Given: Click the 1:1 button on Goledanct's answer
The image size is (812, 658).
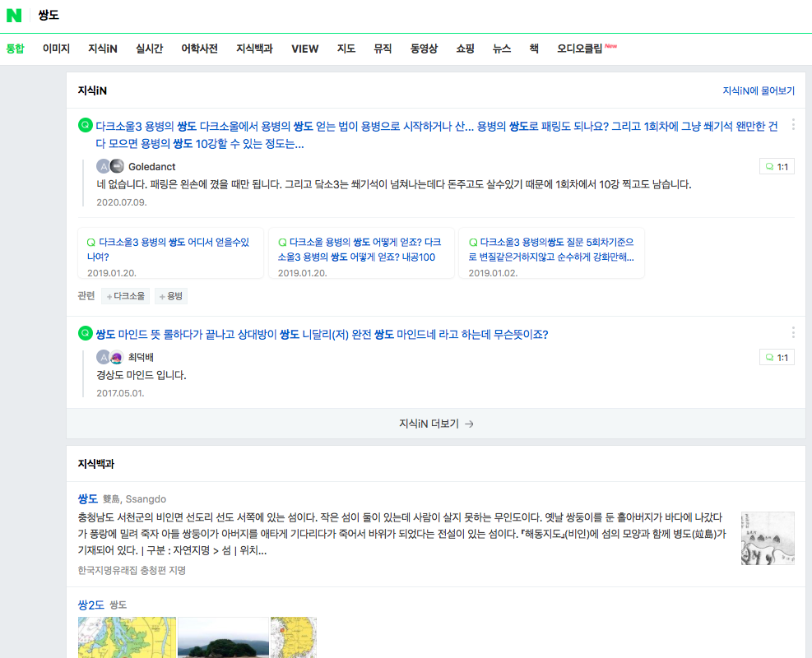Looking at the screenshot, I should tap(777, 167).
